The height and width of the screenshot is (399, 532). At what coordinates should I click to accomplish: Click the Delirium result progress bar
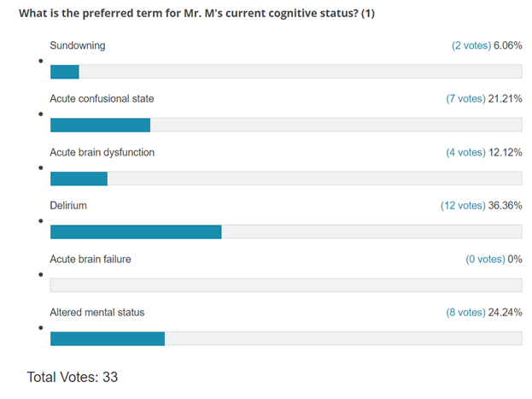[286, 232]
